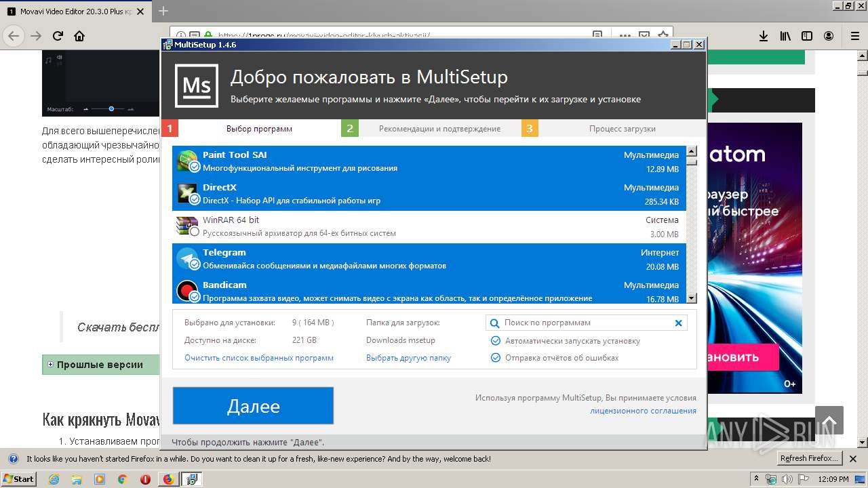Open Opera from taskbar
Screen dimensions: 868x488
pyautogui.click(x=145, y=479)
